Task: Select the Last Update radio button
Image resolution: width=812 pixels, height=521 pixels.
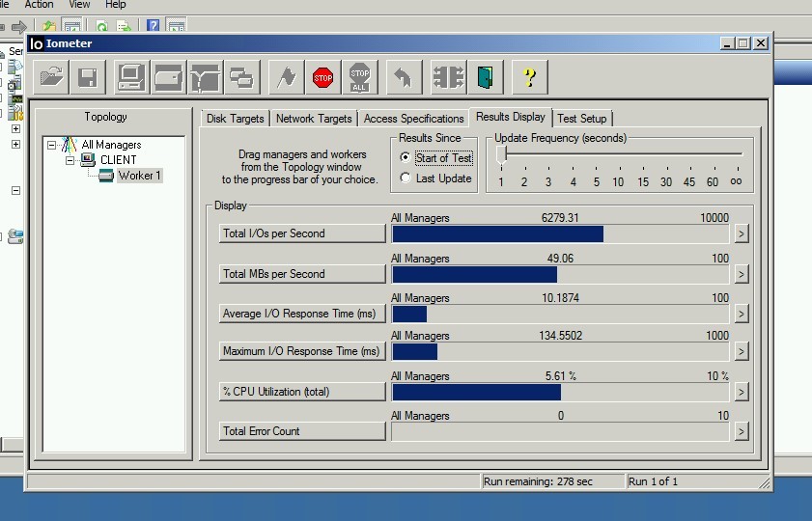Action: point(406,178)
